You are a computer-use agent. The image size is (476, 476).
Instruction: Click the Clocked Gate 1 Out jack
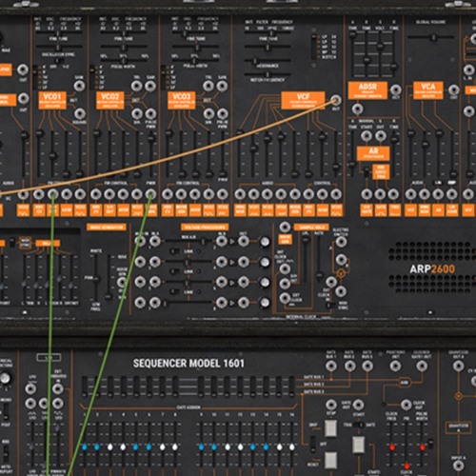tap(422, 366)
